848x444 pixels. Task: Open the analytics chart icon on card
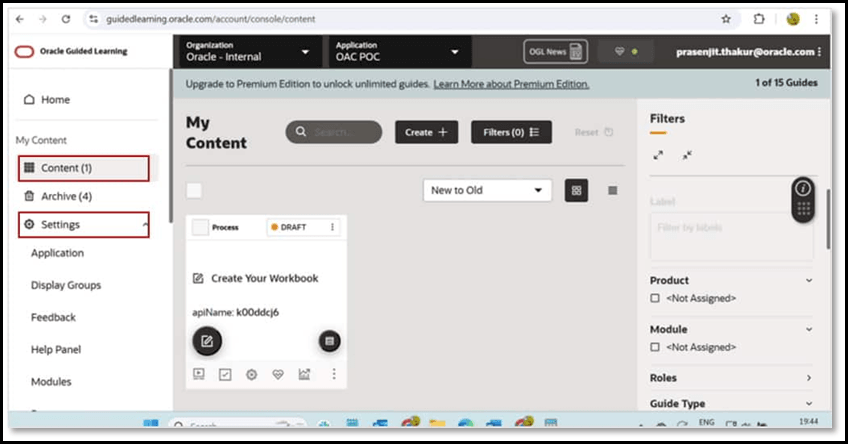tap(304, 374)
